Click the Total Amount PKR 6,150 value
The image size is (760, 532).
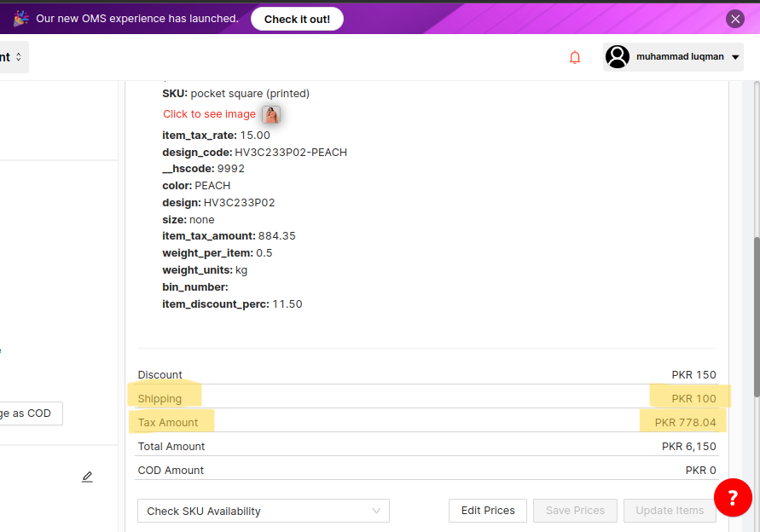(688, 446)
